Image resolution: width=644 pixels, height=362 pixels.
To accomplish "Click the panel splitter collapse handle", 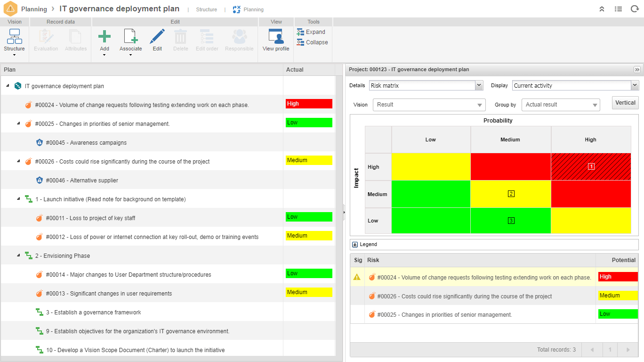I will [344, 212].
